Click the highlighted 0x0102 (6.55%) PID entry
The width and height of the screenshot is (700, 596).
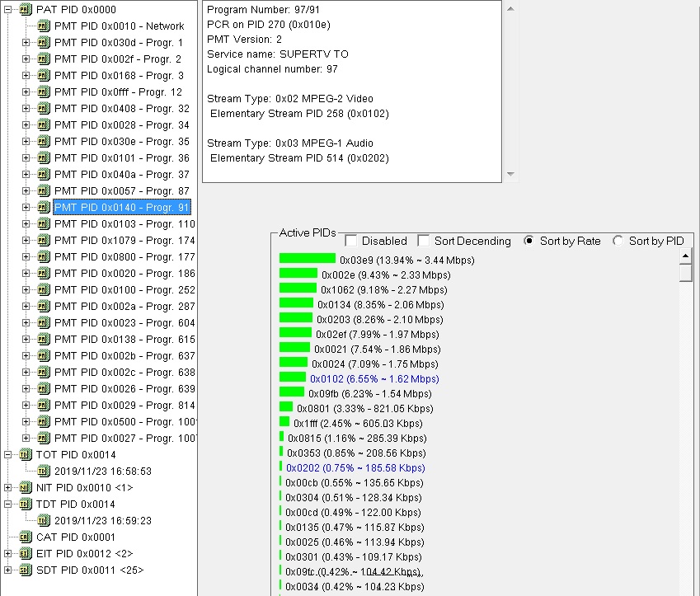374,379
